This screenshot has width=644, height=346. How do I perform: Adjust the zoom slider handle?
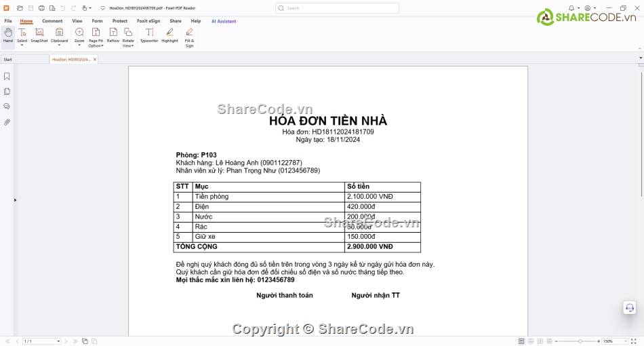tap(580, 341)
